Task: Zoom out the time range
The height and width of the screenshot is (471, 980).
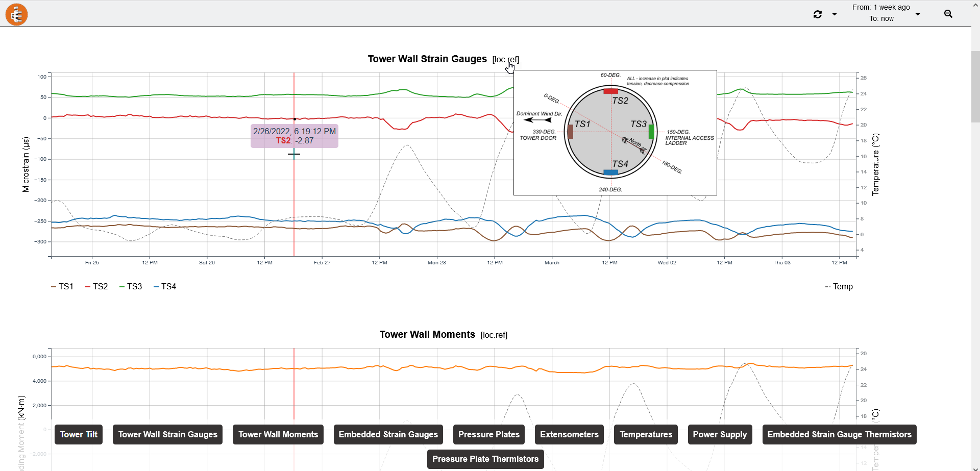Action: click(x=949, y=14)
